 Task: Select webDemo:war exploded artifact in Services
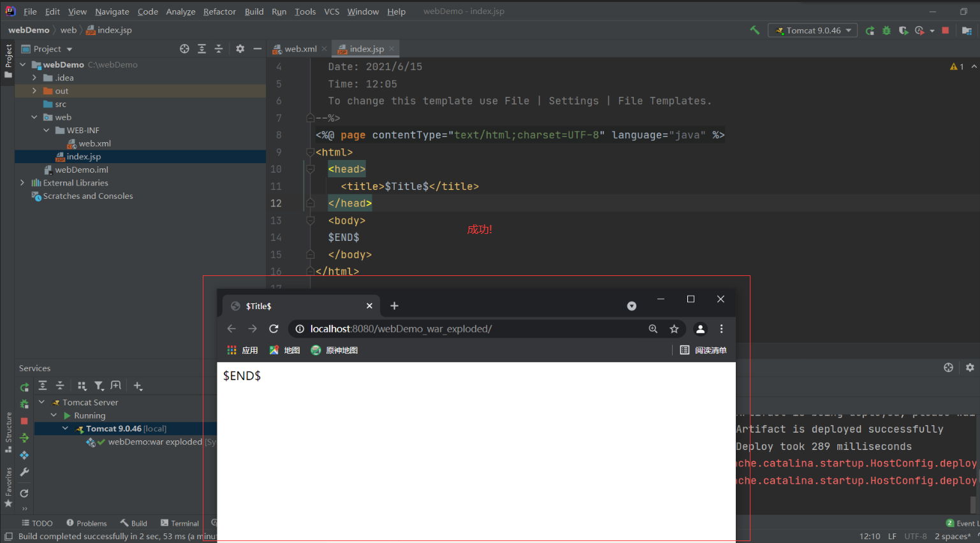[x=155, y=442]
